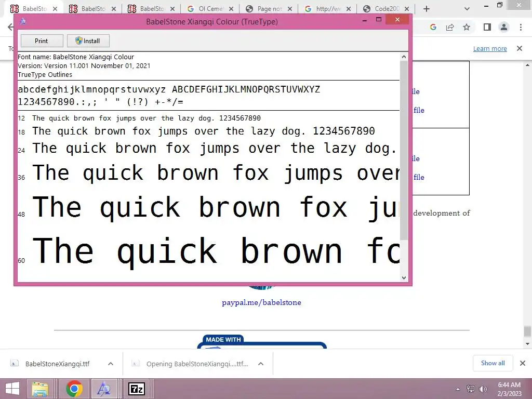Close the Chrome downloads bar

pos(523,363)
